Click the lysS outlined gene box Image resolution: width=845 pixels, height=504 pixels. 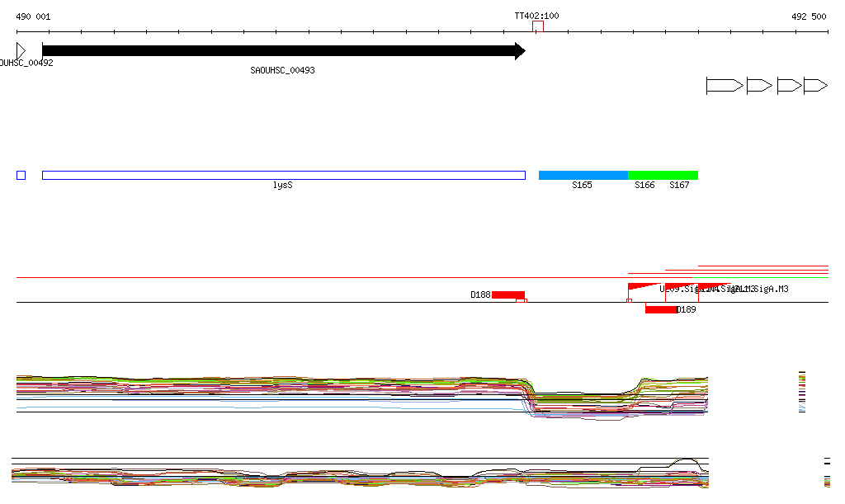point(283,175)
